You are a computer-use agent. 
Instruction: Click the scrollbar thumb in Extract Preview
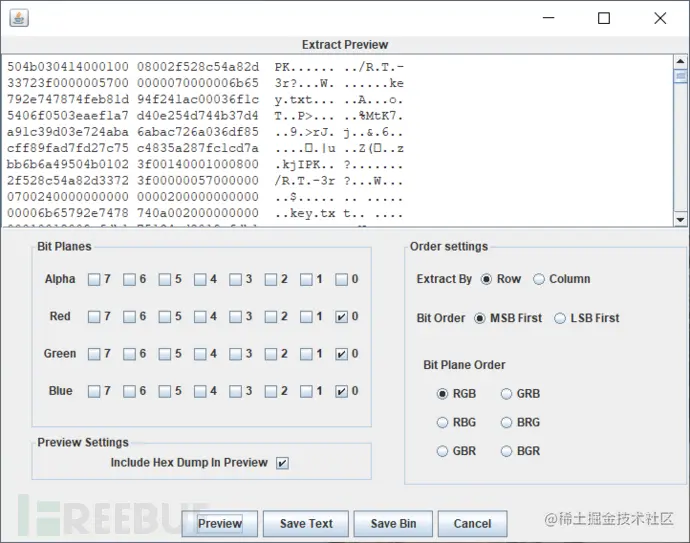[x=680, y=76]
